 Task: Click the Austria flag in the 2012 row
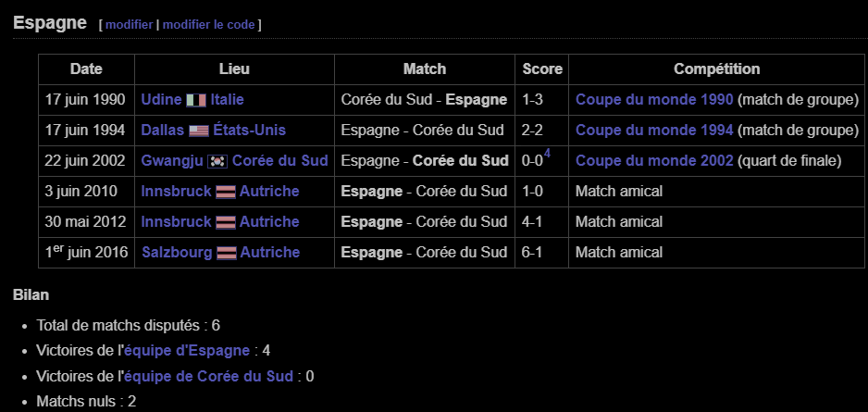tap(226, 222)
